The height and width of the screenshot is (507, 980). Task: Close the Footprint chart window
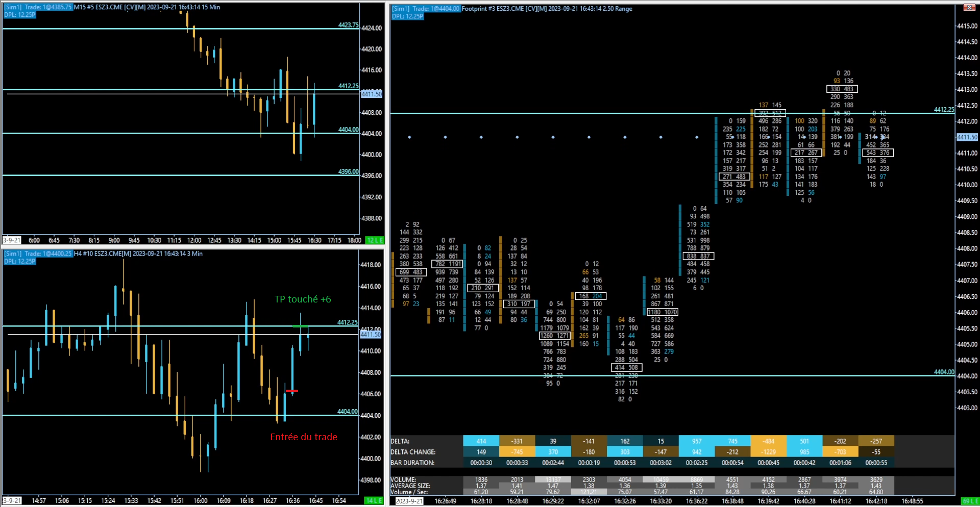(969, 7)
